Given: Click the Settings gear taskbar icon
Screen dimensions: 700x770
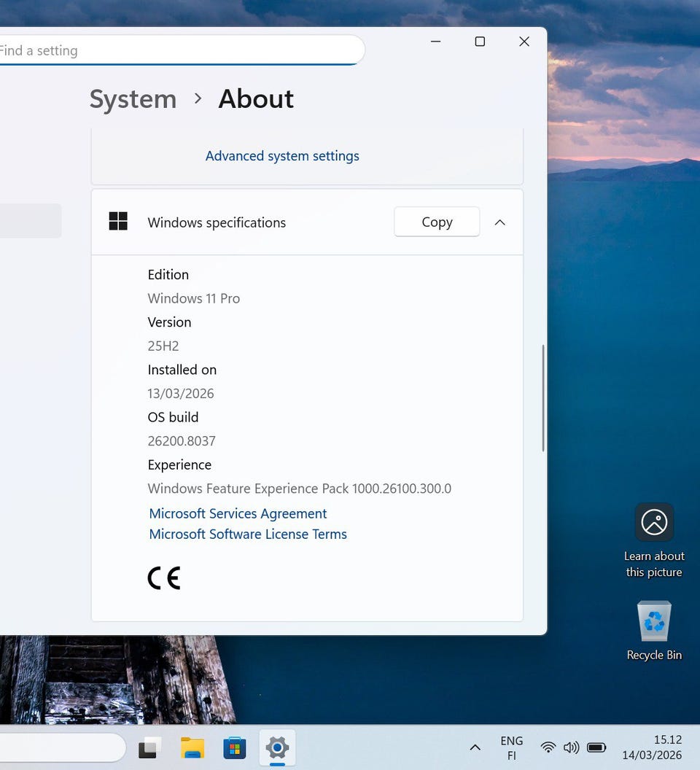Looking at the screenshot, I should 277,747.
